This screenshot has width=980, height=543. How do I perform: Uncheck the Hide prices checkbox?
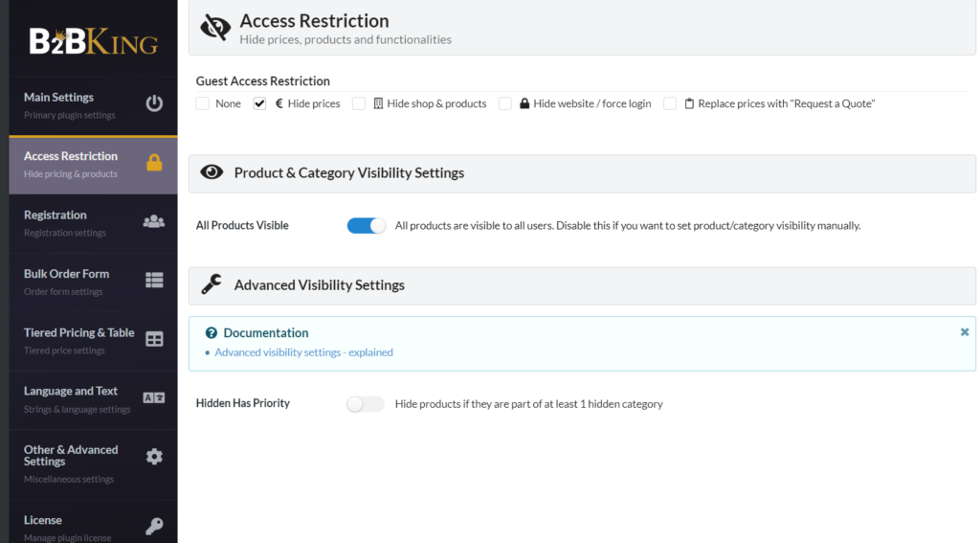259,103
